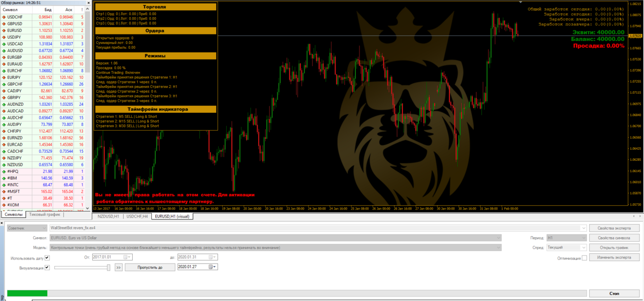Click the arrow icon beside USDCAD symbol
644x301 pixels.
[x=3, y=44]
